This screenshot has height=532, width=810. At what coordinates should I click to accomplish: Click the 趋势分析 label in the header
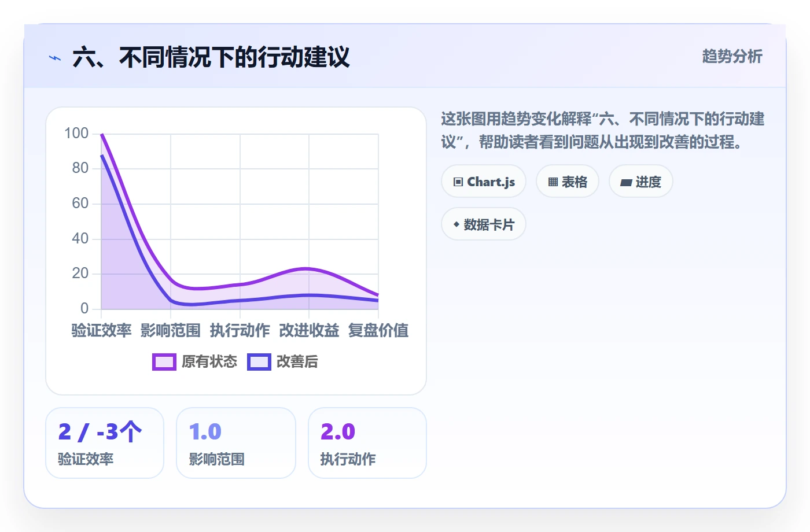coord(732,57)
